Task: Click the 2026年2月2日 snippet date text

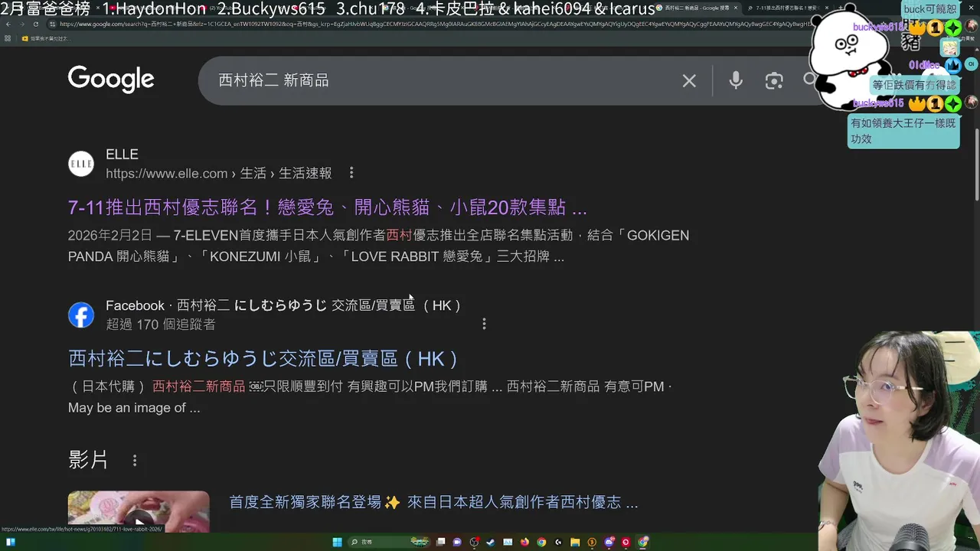Action: (110, 236)
